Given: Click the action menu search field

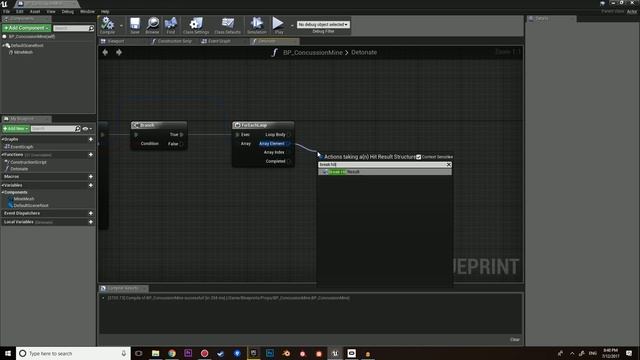Looking at the screenshot, I should [x=382, y=164].
